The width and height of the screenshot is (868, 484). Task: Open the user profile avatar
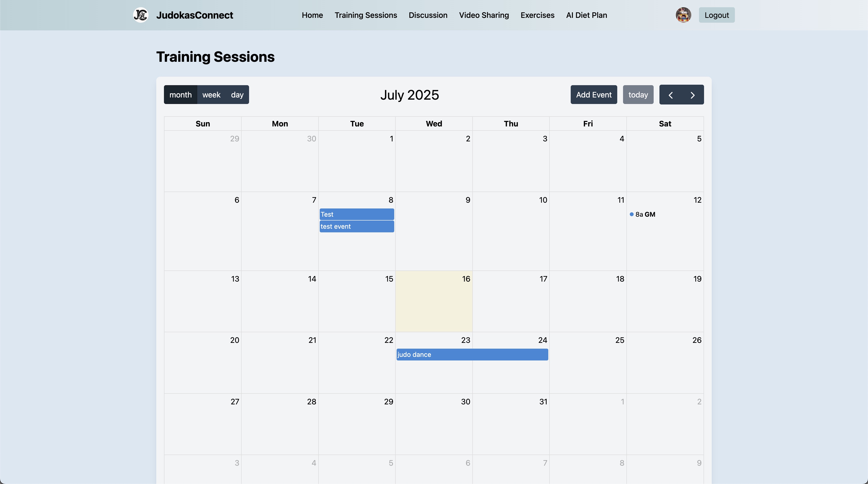point(683,15)
